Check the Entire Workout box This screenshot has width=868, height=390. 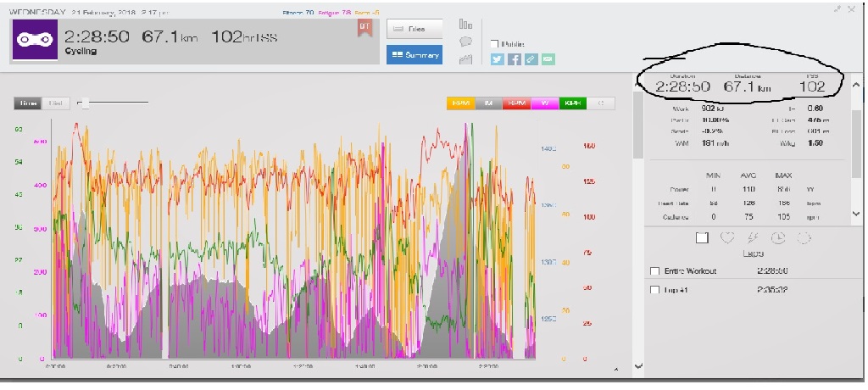(x=654, y=271)
